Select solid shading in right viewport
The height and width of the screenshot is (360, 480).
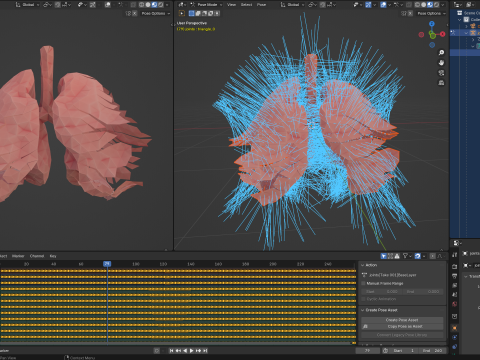[x=423, y=5]
